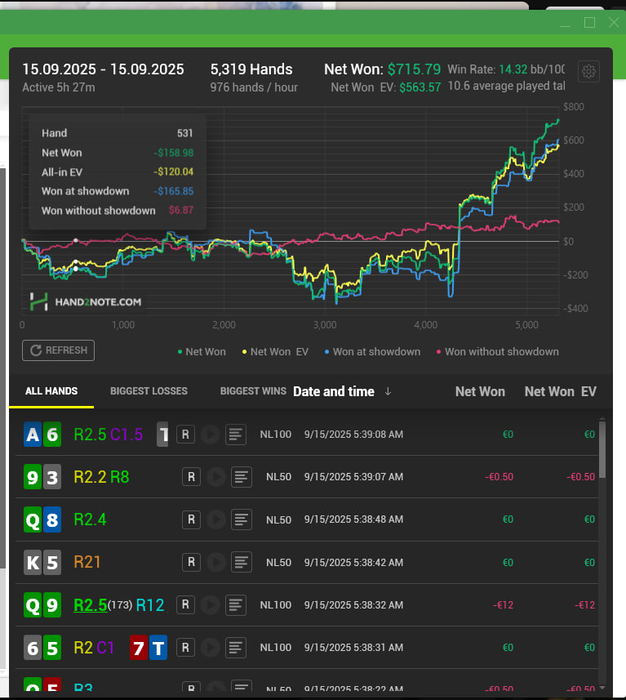Viewport: 626px width, 700px height.
Task: Click the underlined R2.5 action link
Action: click(90, 605)
